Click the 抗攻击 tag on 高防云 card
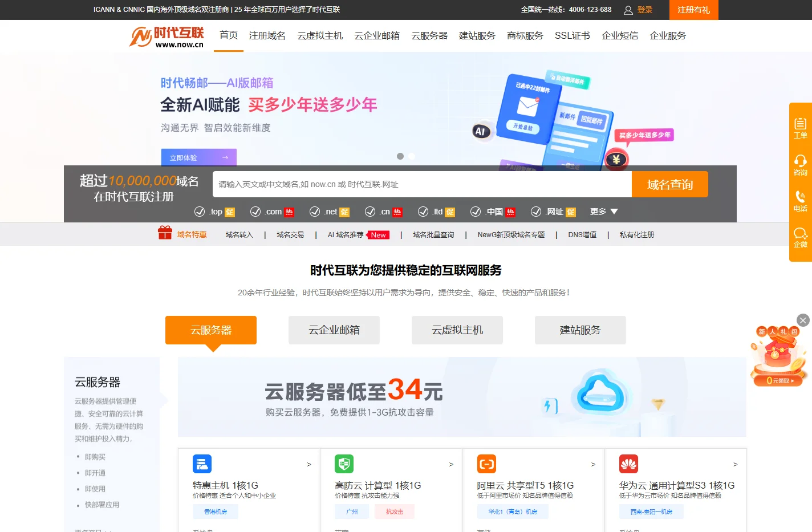This screenshot has height=532, width=812. click(395, 511)
